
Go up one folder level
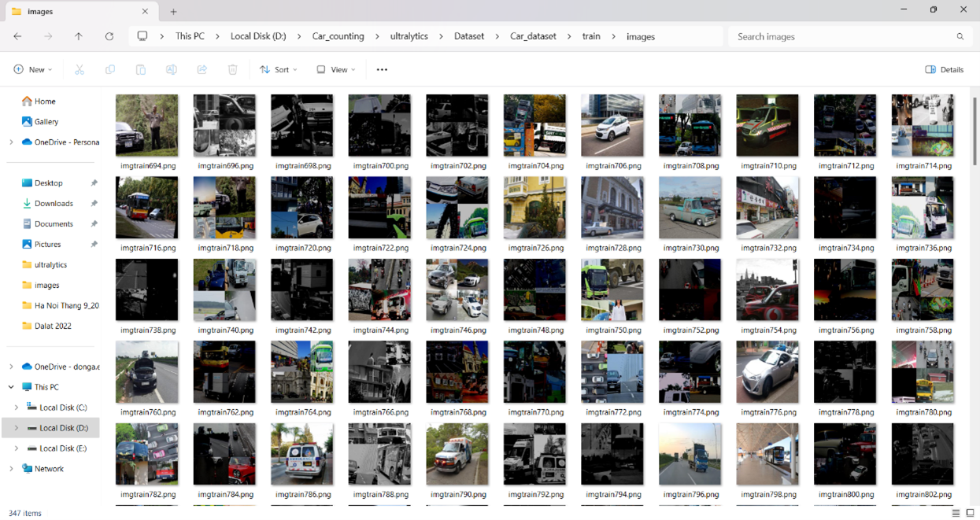click(79, 36)
